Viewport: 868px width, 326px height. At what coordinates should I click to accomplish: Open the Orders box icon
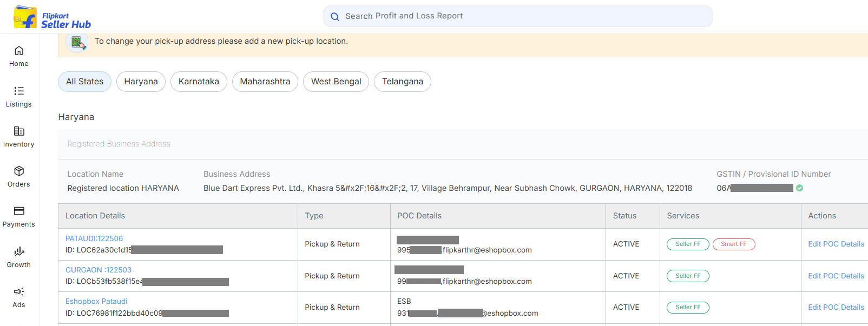coord(19,171)
